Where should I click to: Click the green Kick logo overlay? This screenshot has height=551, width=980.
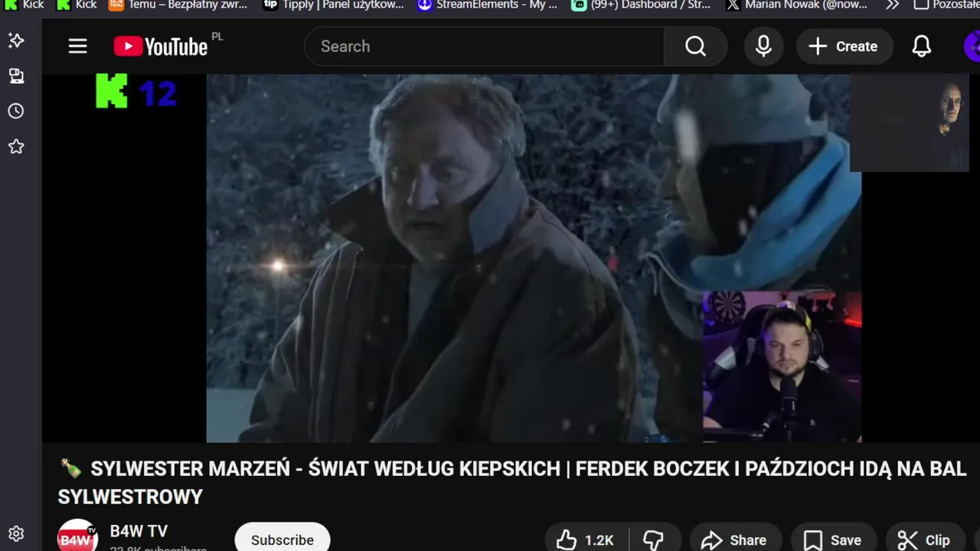coord(112,91)
